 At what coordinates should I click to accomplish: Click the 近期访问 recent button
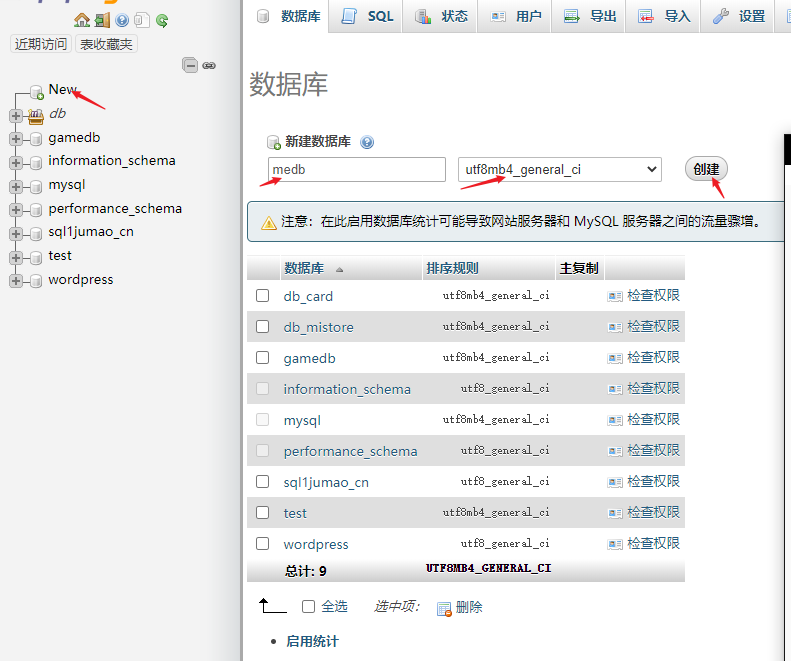pos(41,44)
